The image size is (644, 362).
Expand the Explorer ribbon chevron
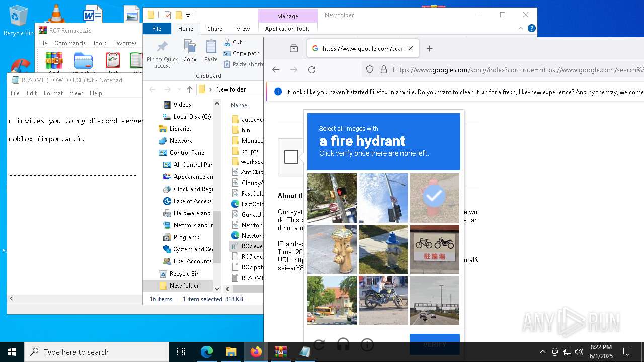pyautogui.click(x=521, y=28)
